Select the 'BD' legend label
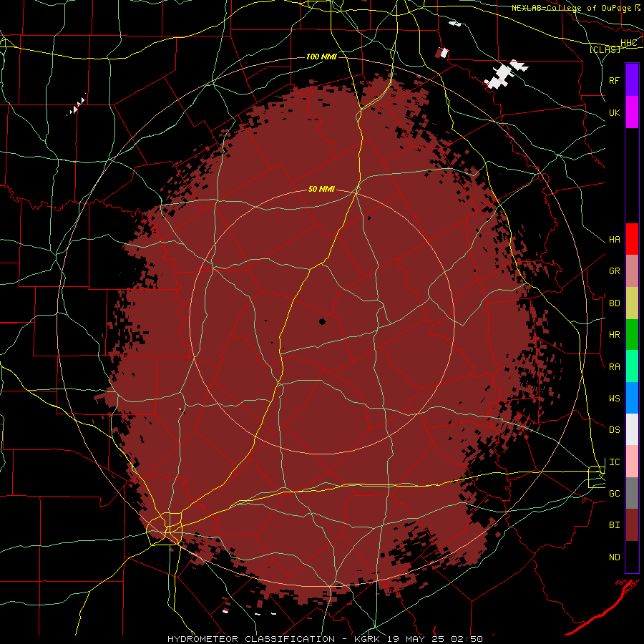 [x=615, y=303]
